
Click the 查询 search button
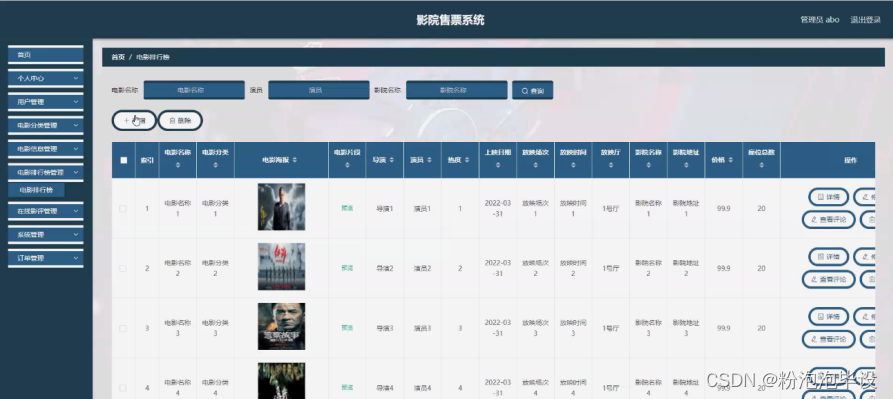532,90
